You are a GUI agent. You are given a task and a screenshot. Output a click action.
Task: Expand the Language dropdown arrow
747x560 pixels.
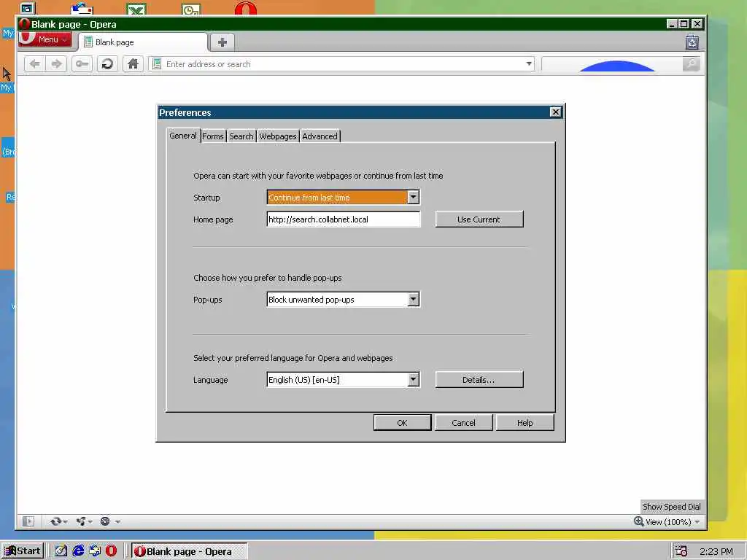click(413, 379)
